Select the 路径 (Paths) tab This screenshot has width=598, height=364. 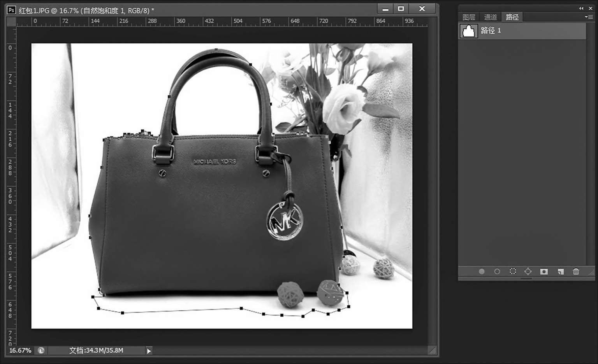click(x=512, y=17)
